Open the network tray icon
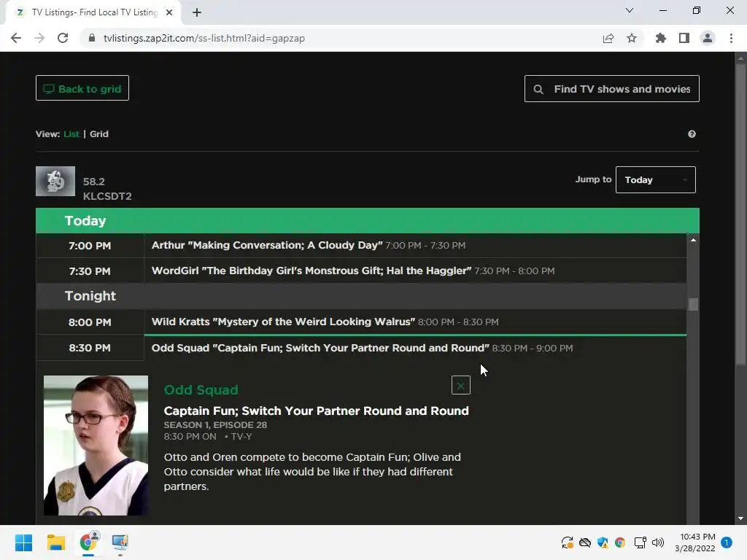 pos(640,542)
